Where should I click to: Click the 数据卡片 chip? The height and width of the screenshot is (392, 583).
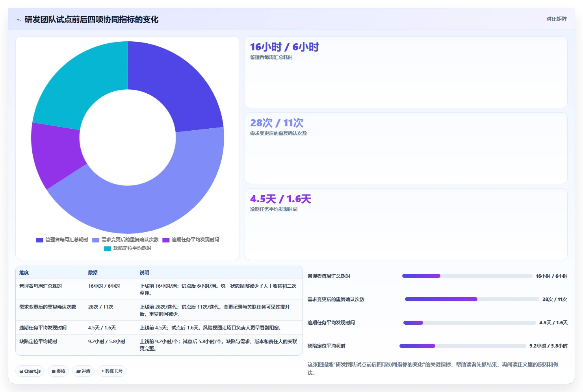[x=112, y=371]
